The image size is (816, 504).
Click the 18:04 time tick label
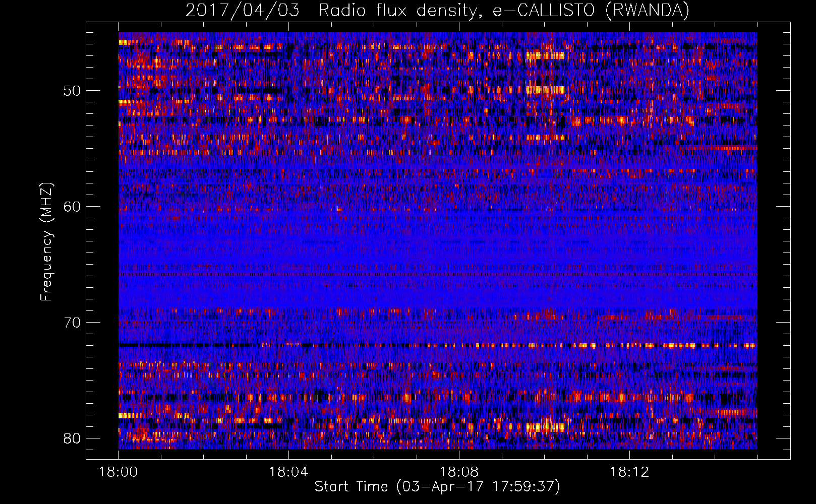coord(288,472)
